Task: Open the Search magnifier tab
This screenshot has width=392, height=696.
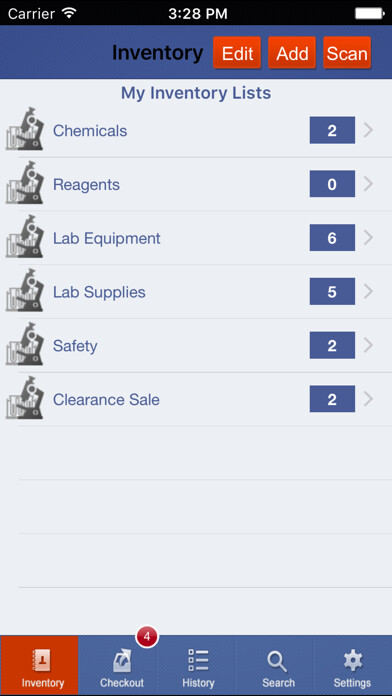Action: (x=277, y=662)
